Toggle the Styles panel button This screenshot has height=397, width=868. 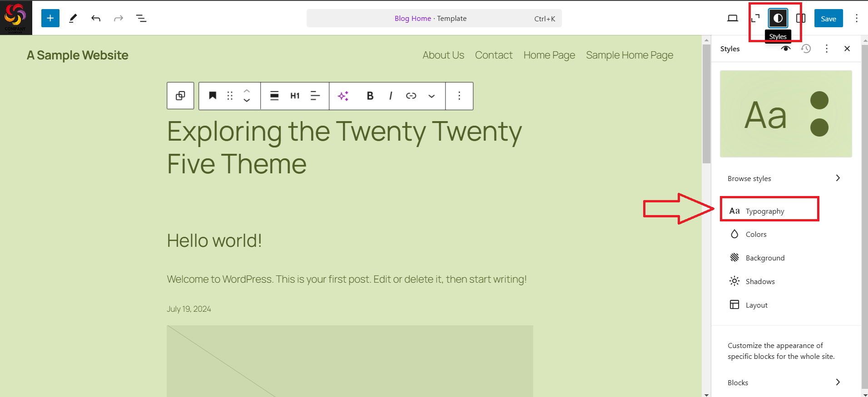[x=778, y=18]
